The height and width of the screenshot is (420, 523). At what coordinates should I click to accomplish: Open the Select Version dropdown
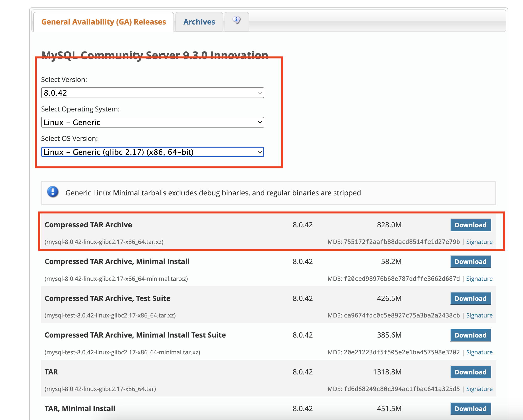152,93
